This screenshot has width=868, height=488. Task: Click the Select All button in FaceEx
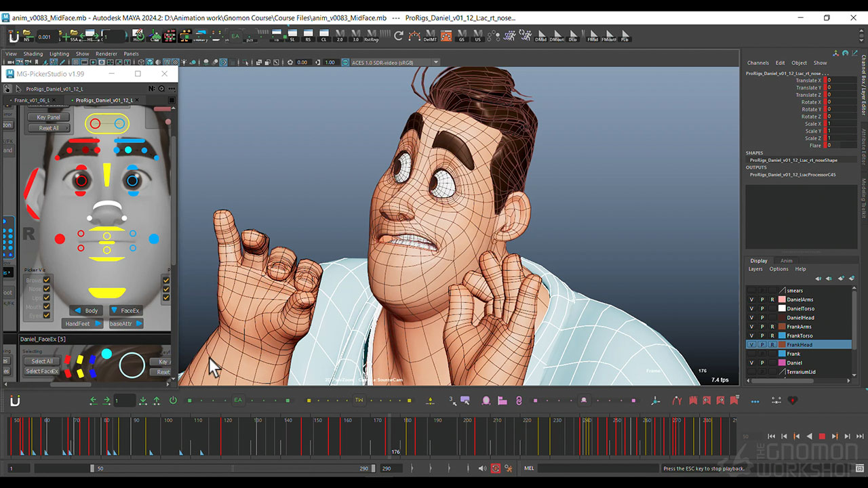[x=42, y=361]
